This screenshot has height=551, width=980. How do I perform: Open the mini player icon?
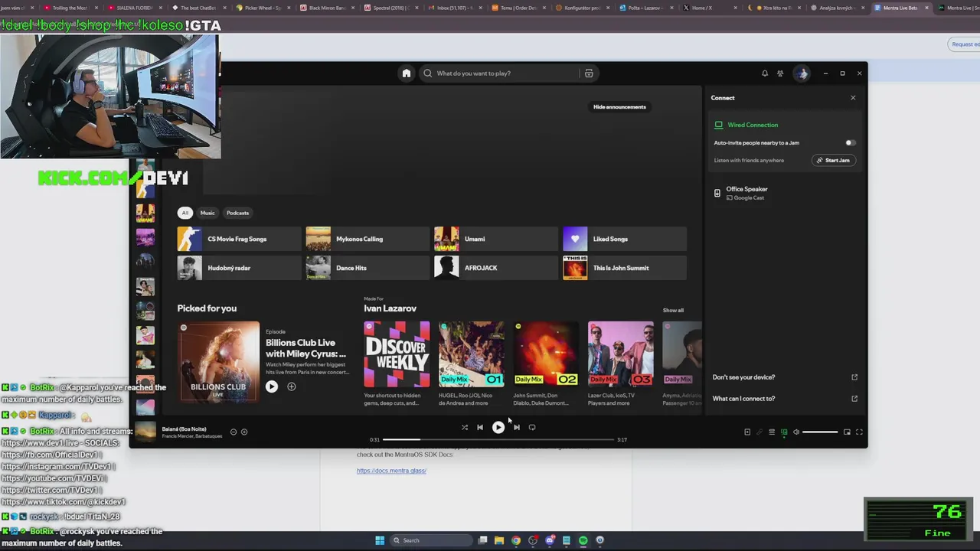tap(847, 432)
